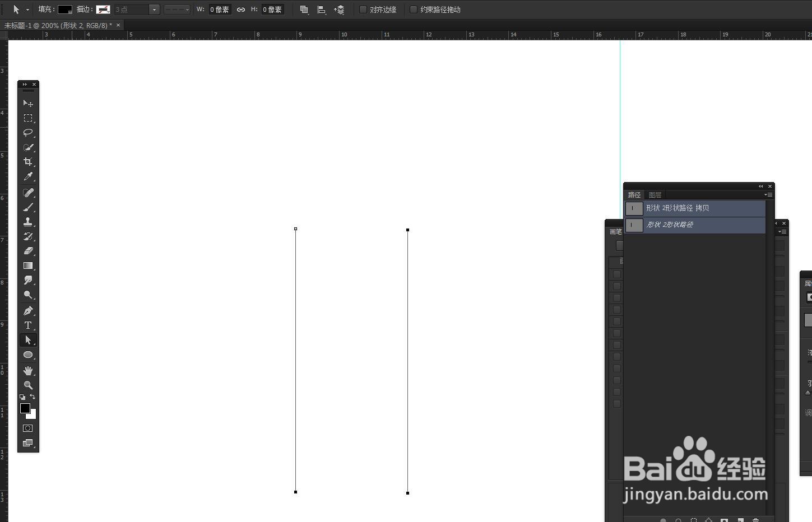Open path operations in options bar
The height and width of the screenshot is (522, 812).
[304, 10]
